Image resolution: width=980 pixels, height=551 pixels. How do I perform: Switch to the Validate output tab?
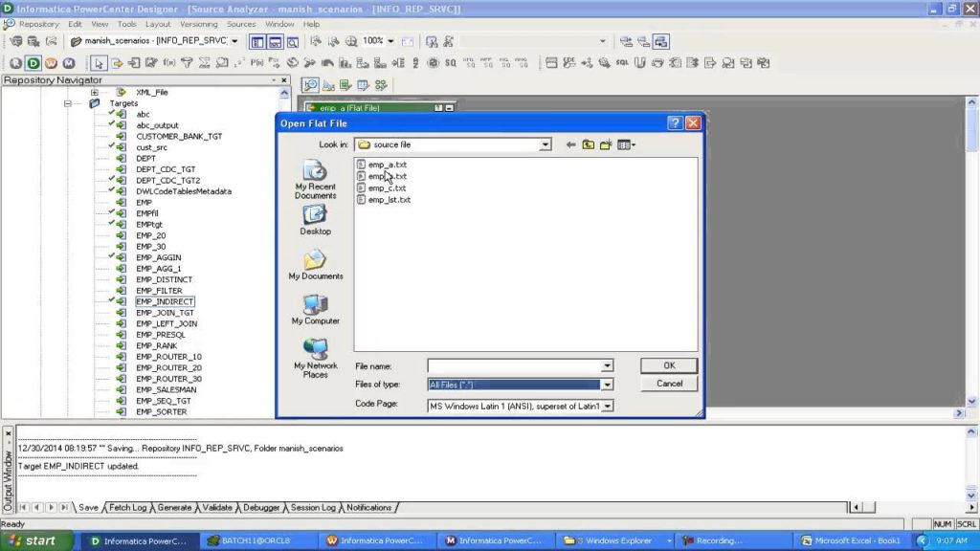click(217, 507)
